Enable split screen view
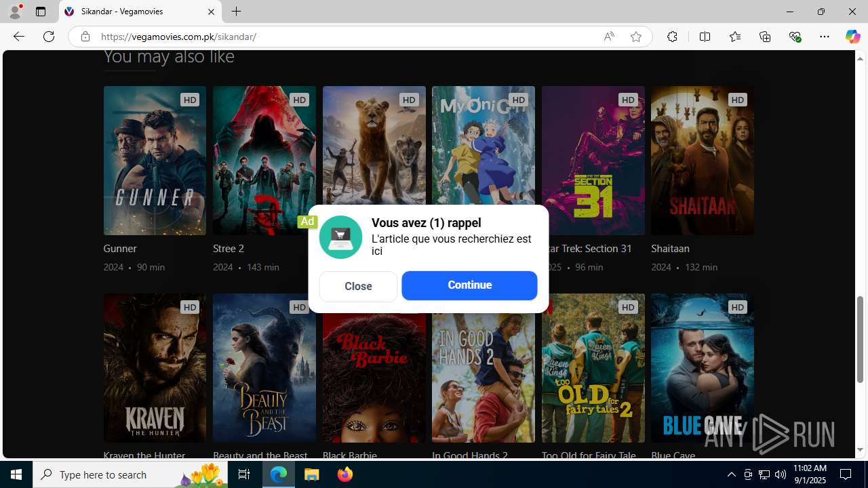The width and height of the screenshot is (868, 488). coord(705,37)
